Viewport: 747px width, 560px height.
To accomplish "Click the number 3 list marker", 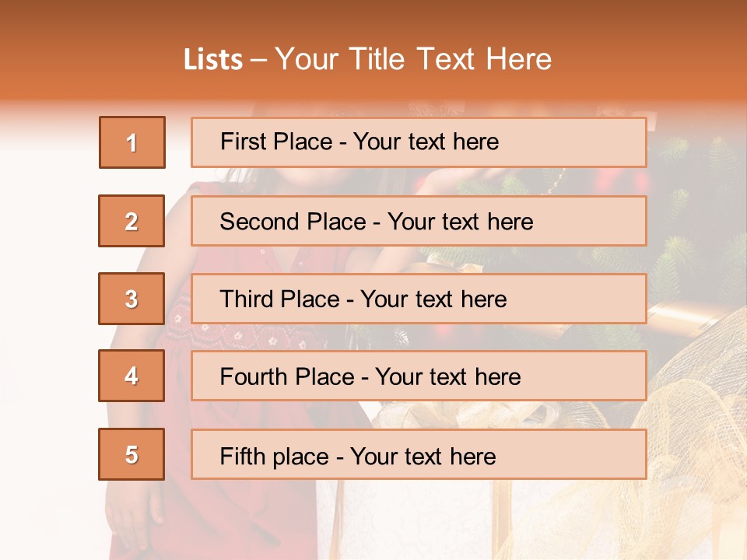I will (x=132, y=299).
